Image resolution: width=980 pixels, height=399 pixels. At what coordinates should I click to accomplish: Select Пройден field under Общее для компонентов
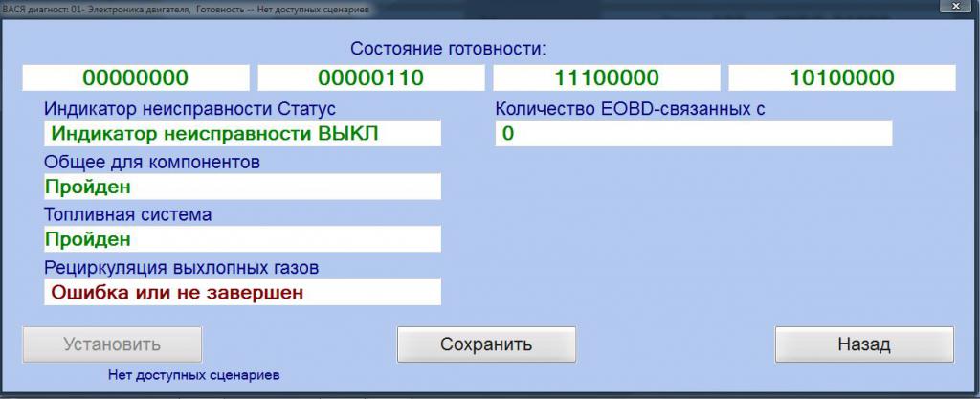[x=242, y=187]
